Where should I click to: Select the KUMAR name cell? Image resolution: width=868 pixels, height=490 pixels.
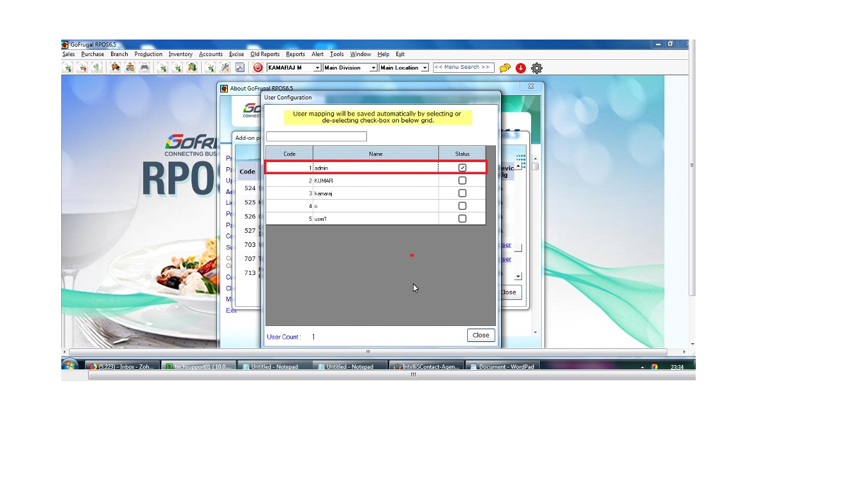point(376,181)
